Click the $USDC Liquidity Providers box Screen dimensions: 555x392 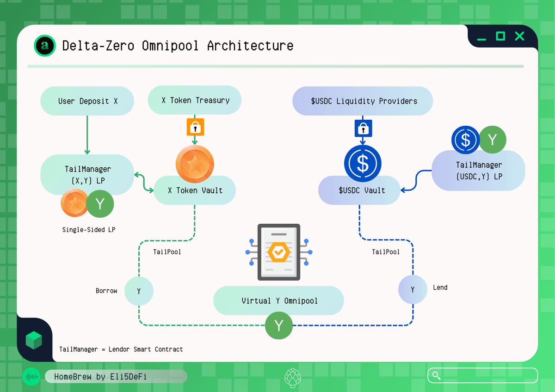pos(363,101)
